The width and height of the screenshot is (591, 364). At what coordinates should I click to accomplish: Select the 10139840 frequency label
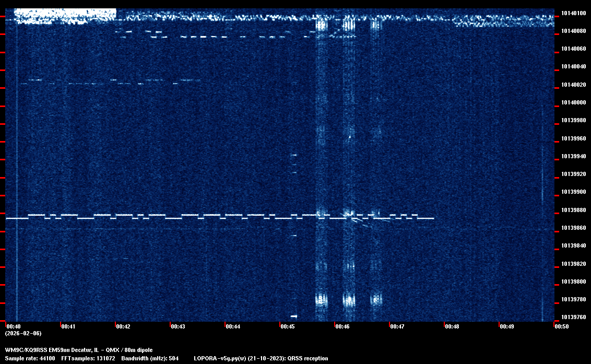(x=573, y=245)
